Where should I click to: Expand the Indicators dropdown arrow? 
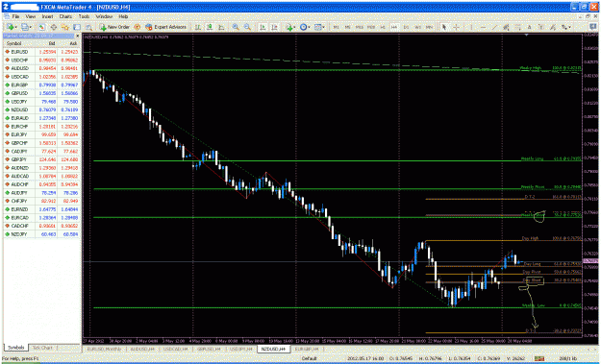click(294, 27)
